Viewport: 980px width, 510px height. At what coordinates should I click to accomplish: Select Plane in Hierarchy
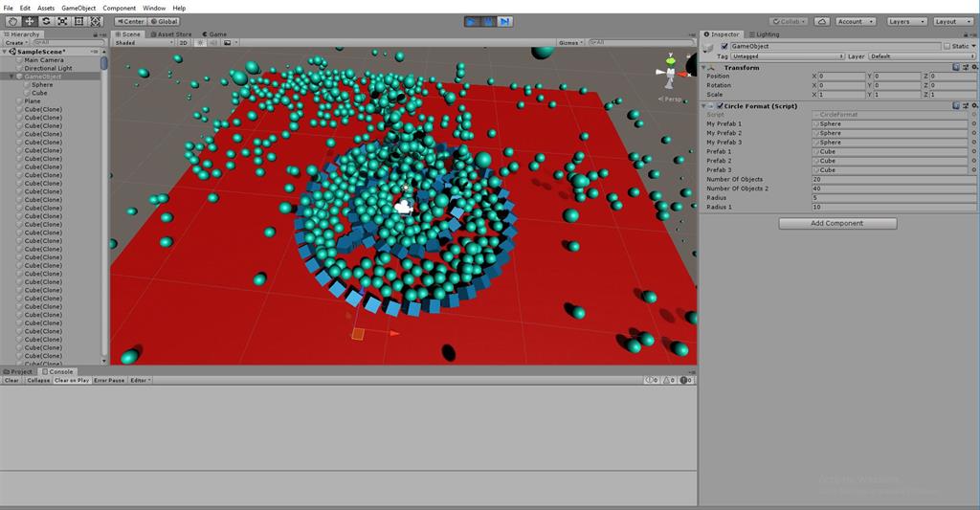click(33, 100)
